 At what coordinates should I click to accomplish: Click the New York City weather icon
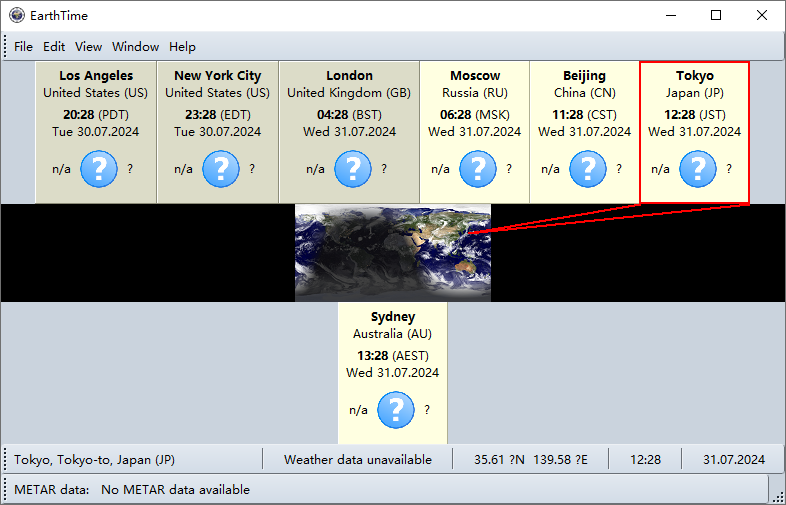tap(221, 169)
